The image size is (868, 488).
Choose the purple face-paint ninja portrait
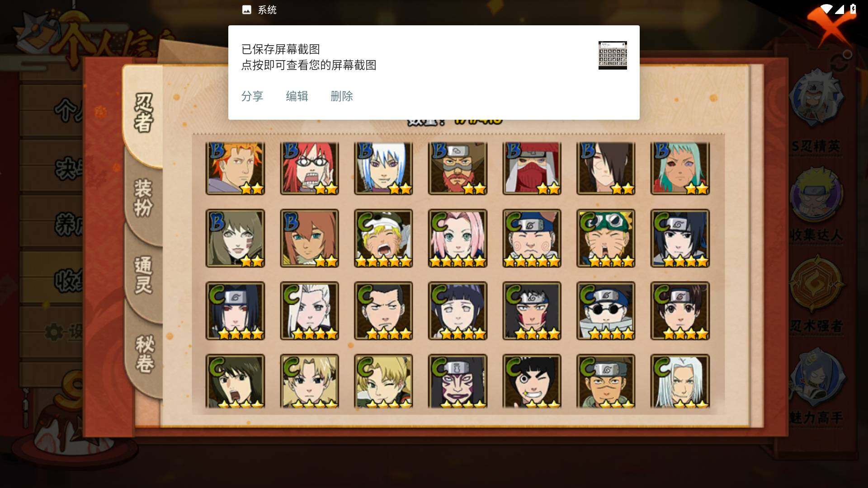458,381
